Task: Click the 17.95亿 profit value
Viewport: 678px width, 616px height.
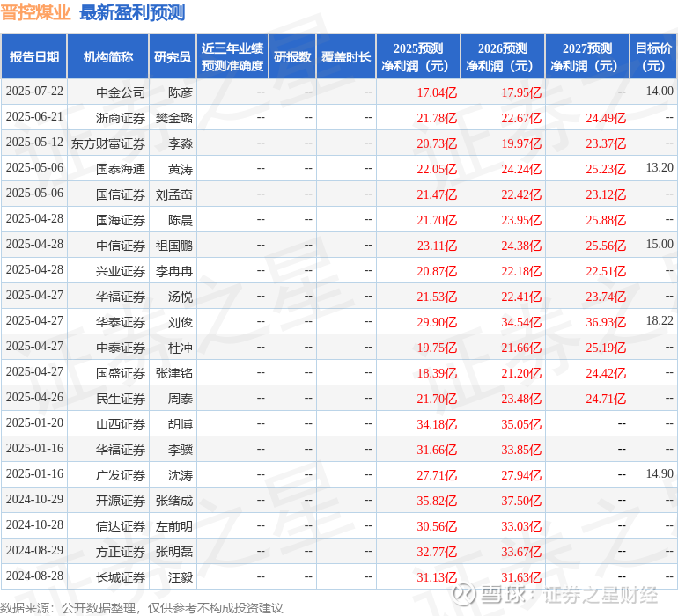Action: [x=521, y=92]
